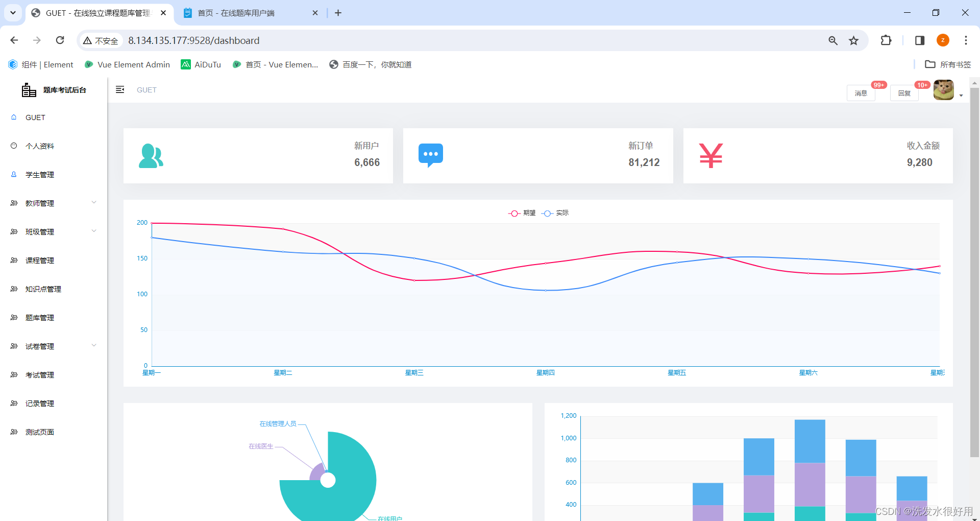Click the yen income icon
The height and width of the screenshot is (521, 980).
710,156
